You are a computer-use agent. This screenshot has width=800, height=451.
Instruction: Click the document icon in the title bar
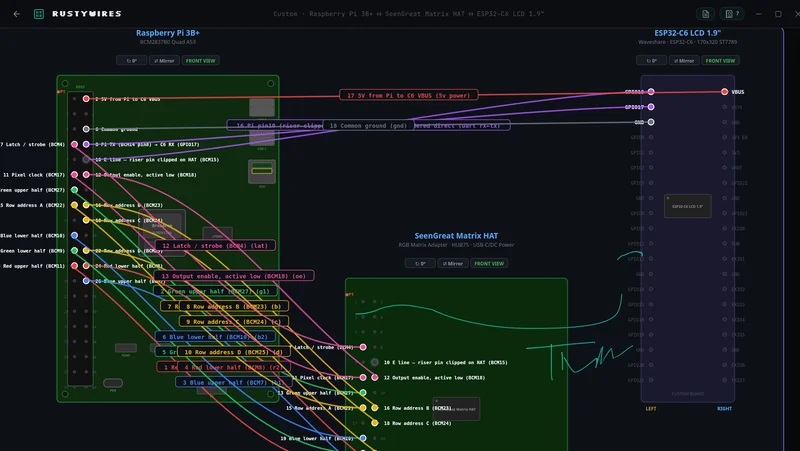pos(706,14)
